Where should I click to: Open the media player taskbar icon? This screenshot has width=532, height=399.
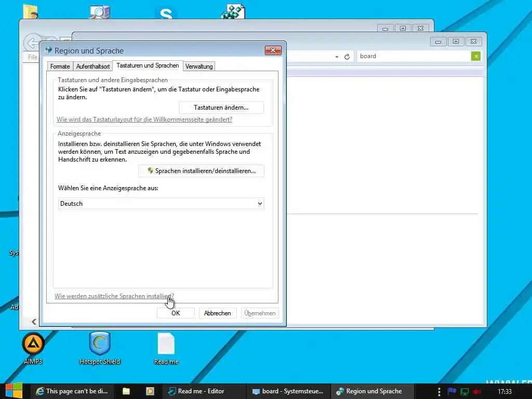pos(150,391)
